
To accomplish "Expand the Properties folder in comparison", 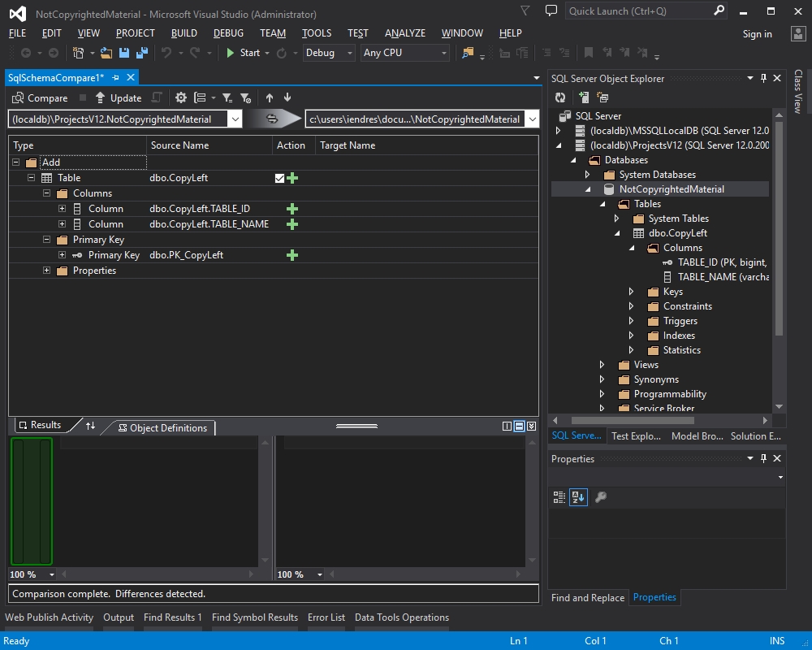I will [x=46, y=270].
